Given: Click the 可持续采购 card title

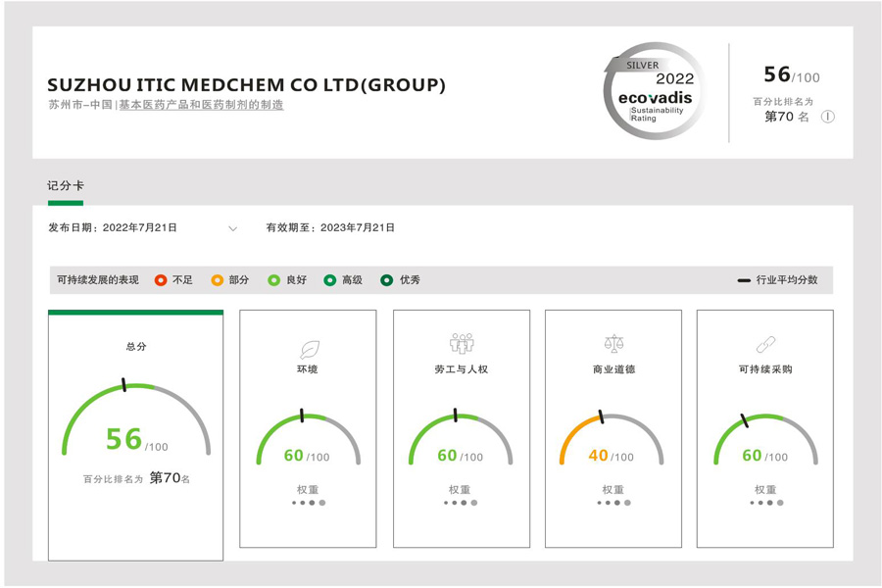Looking at the screenshot, I should (765, 369).
